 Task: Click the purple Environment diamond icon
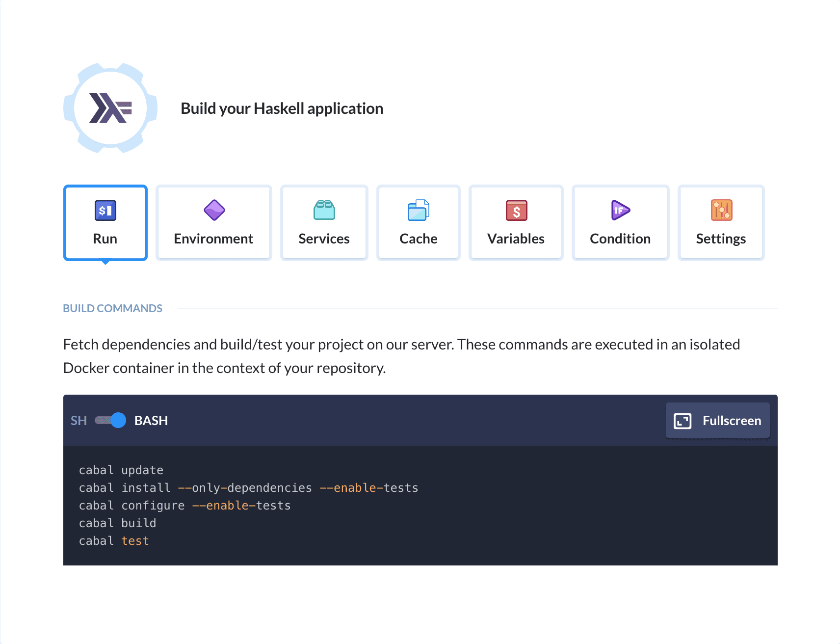click(x=213, y=210)
